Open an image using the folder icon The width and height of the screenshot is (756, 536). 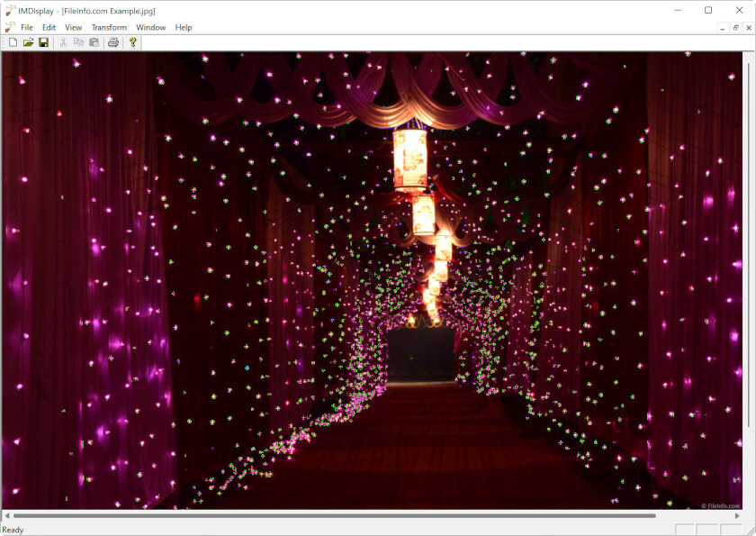[27, 43]
